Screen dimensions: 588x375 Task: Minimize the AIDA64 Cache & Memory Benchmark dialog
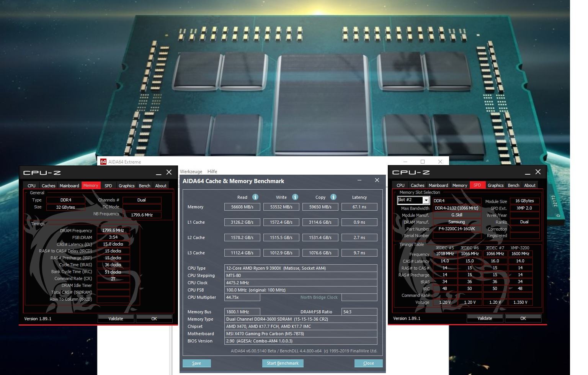click(359, 180)
